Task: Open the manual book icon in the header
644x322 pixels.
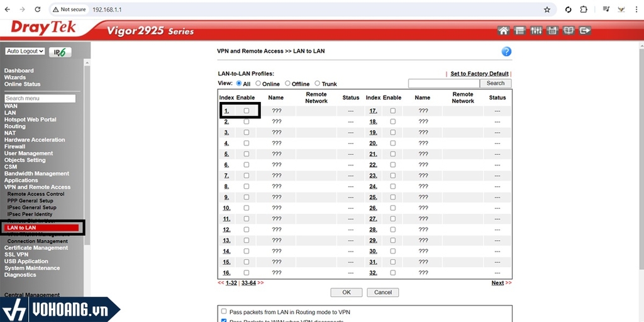Action: coord(569,30)
